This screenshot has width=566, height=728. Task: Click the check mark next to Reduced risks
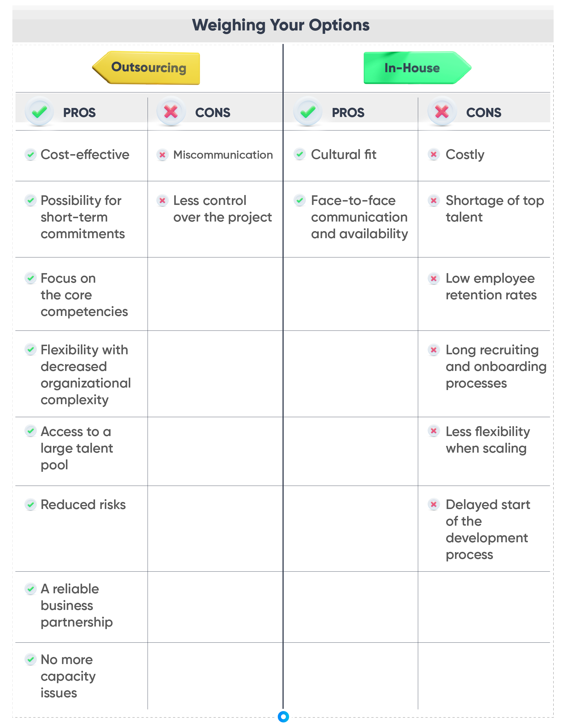tap(31, 505)
